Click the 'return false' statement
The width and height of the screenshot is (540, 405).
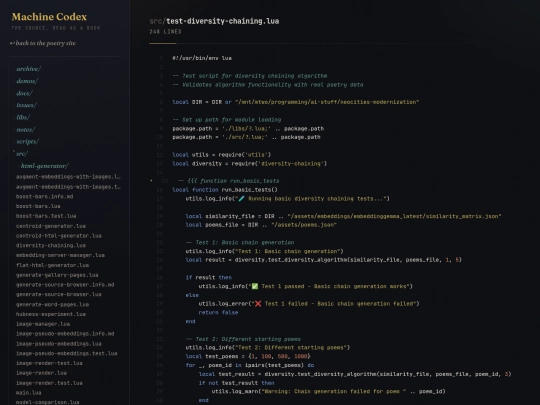tap(218, 312)
